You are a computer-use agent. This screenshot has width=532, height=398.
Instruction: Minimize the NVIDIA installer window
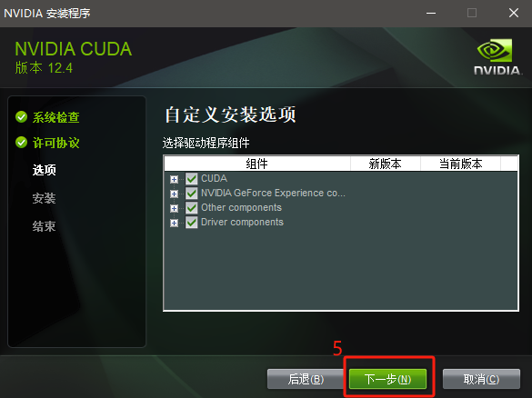431,14
